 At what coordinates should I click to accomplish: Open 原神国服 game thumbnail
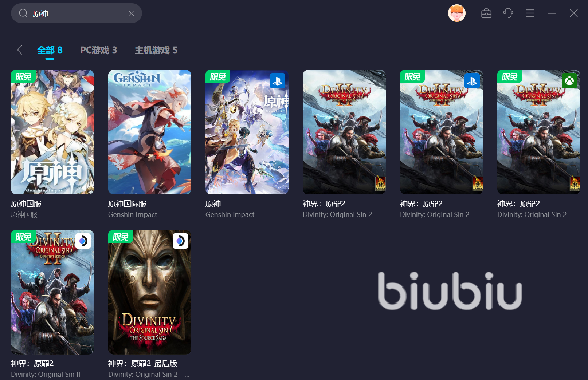coord(52,132)
